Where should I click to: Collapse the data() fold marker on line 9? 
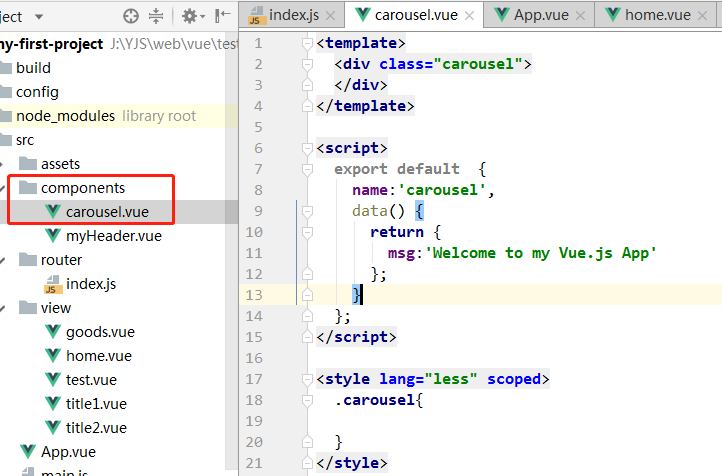point(307,211)
